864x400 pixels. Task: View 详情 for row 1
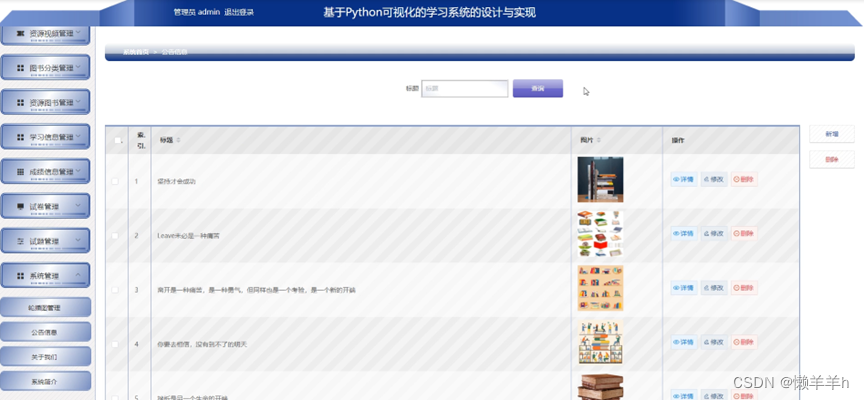pyautogui.click(x=684, y=179)
